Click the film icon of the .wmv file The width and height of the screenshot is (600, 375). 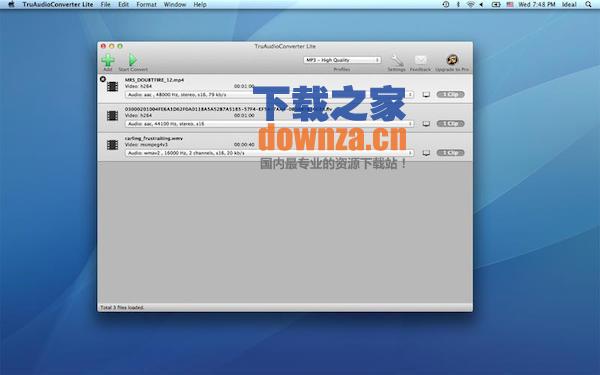112,145
